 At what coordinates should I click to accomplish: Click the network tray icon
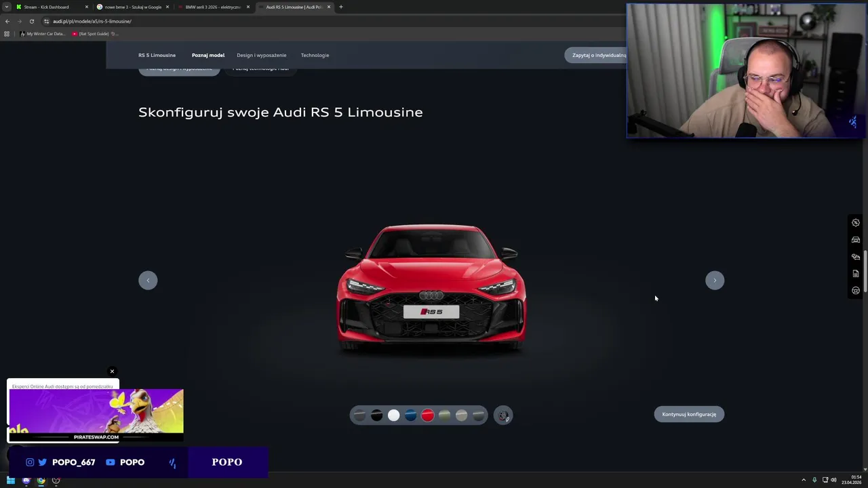(x=825, y=481)
